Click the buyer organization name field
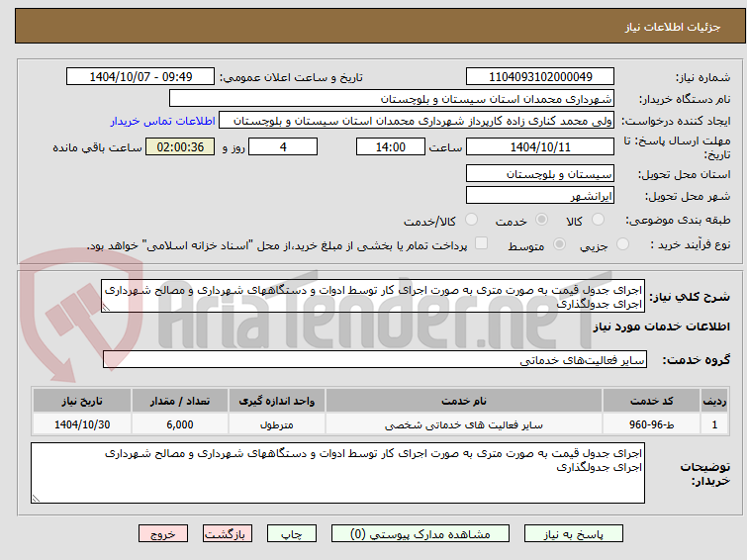Viewport: 747px width, 560px height. 392,99
